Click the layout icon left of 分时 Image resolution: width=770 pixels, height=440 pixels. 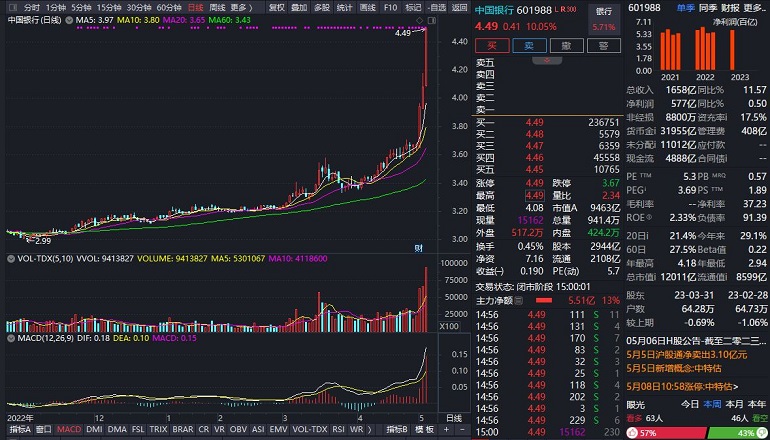click(13, 7)
